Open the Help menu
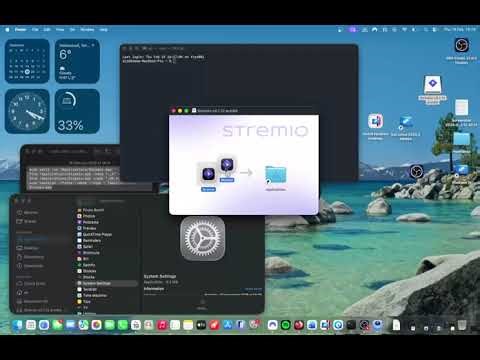480x360 pixels. pos(104,30)
